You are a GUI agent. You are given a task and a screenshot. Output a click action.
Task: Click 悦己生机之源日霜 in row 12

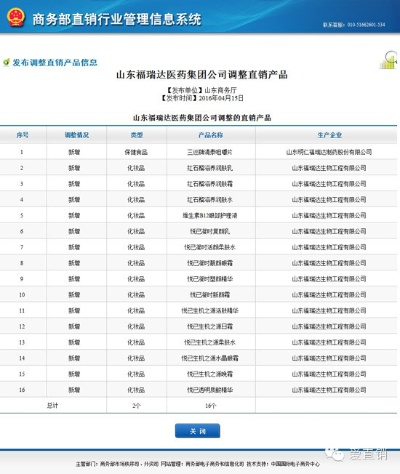[210, 326]
